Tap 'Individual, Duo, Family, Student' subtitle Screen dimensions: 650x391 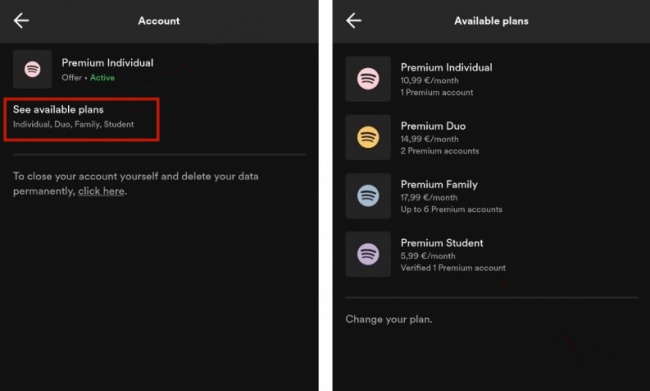pyautogui.click(x=73, y=124)
